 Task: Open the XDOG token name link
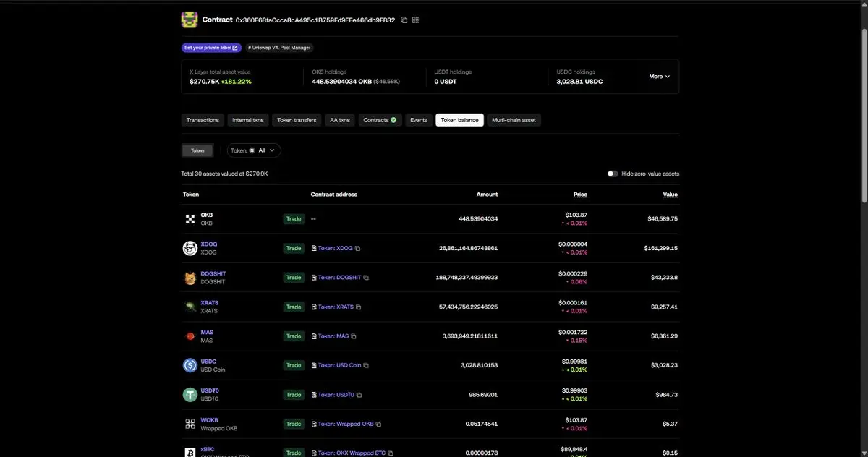click(209, 244)
